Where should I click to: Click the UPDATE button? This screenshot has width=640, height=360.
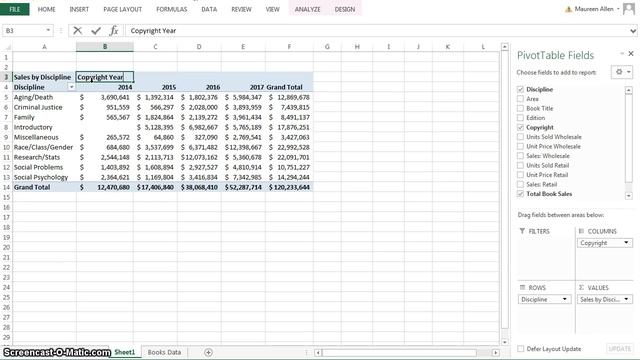[x=620, y=349]
